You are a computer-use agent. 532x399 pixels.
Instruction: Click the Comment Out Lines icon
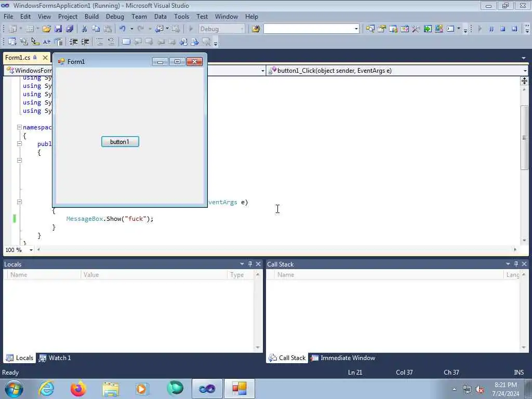pyautogui.click(x=99, y=42)
